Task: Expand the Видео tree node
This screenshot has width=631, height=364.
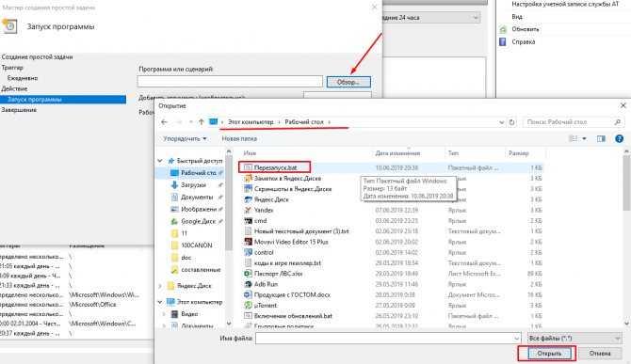Action: click(164, 314)
